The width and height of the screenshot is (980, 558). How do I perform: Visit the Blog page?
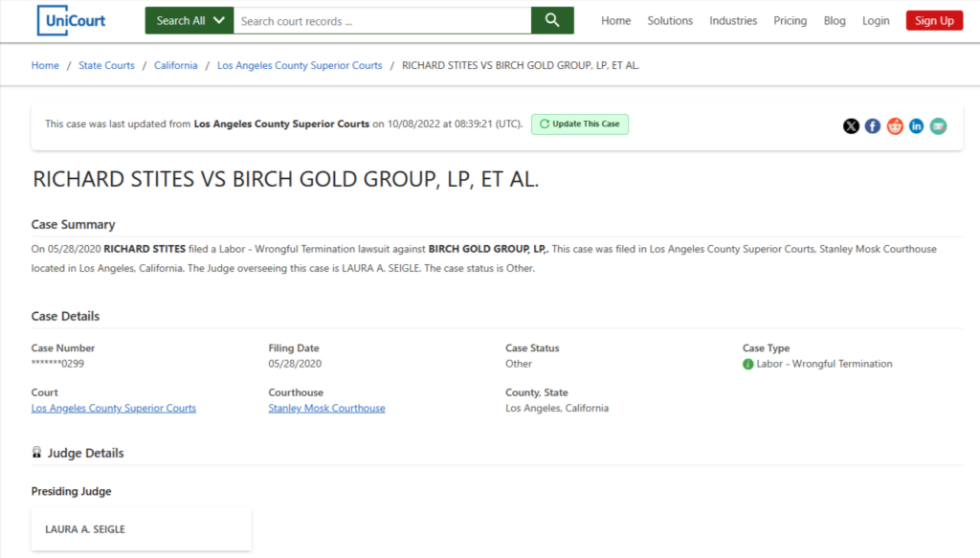[x=835, y=21]
